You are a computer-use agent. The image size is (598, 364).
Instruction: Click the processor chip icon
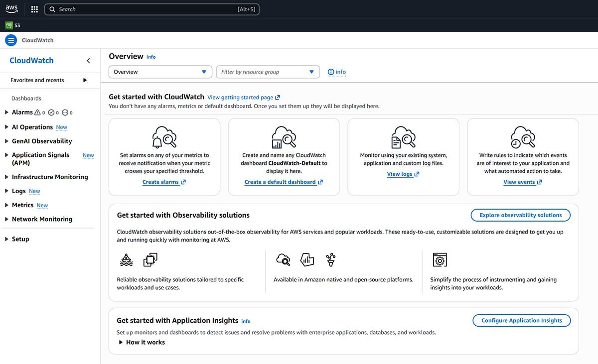[x=150, y=259]
